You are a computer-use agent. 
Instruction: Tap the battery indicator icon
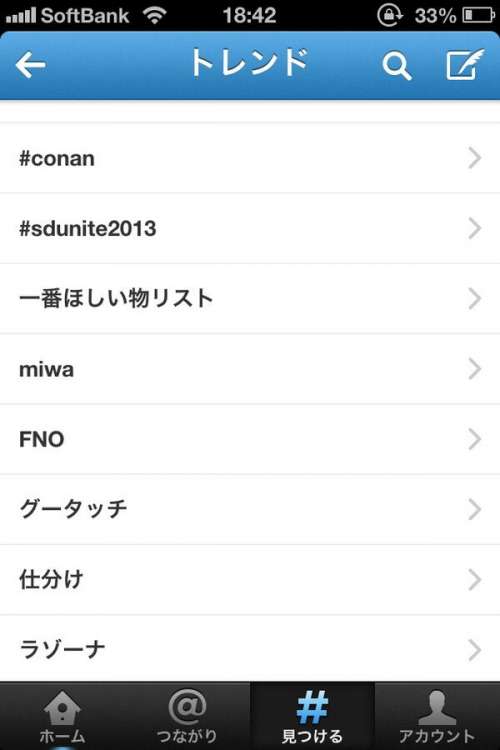tap(478, 15)
